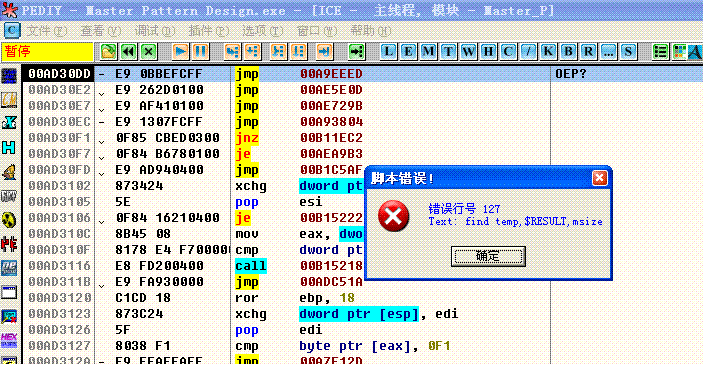Open Source window via S button
Image resolution: width=703 pixels, height=384 pixels.
pyautogui.click(x=628, y=52)
